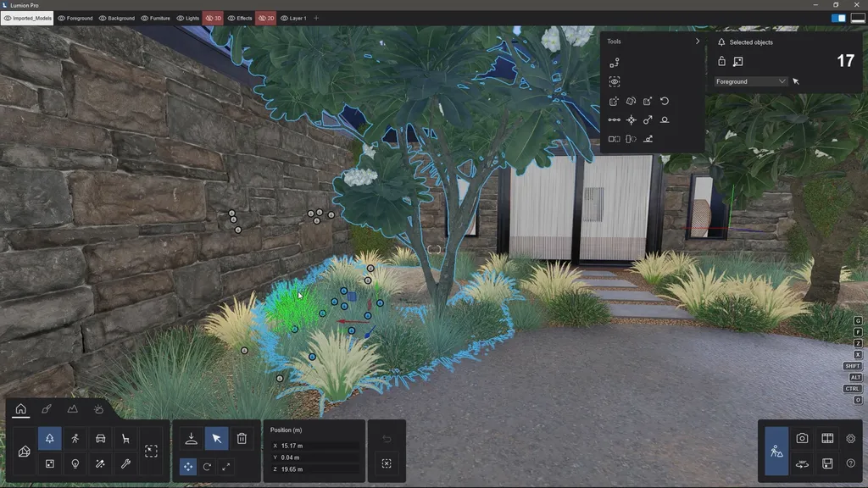Select the rotate object tool
This screenshot has width=868, height=488.
[207, 467]
